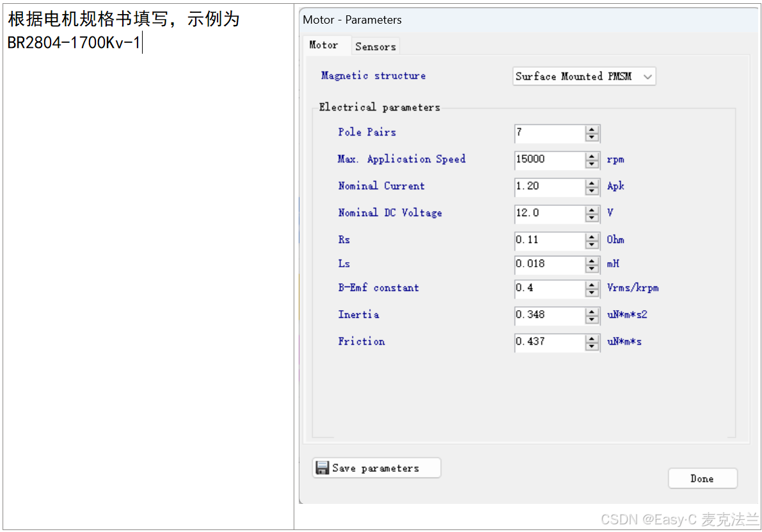The image size is (762, 532).
Task: Decrement the Pole Pairs value
Action: pos(592,137)
